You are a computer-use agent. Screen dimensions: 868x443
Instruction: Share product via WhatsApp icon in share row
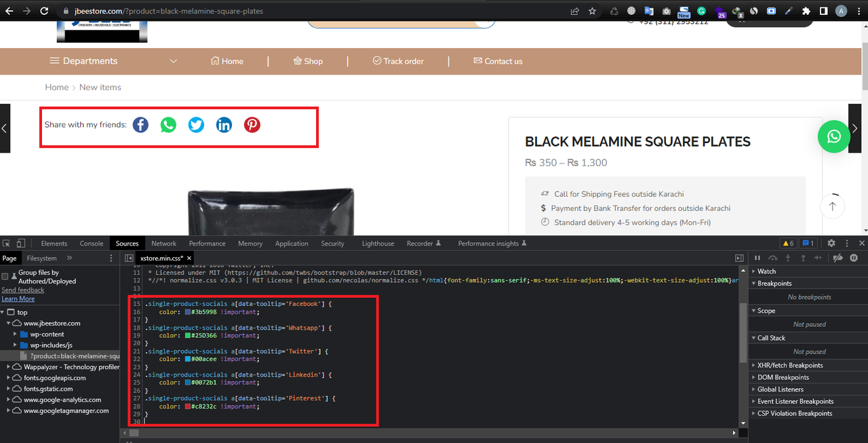(168, 125)
